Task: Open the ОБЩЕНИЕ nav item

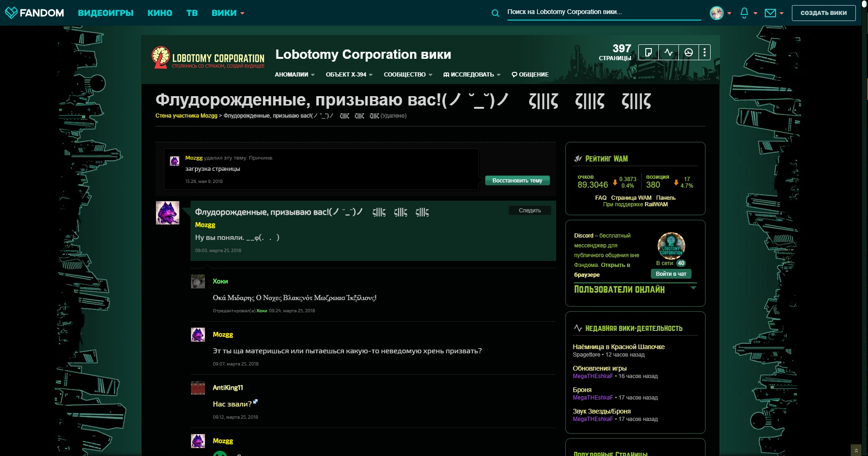Action: click(x=530, y=75)
